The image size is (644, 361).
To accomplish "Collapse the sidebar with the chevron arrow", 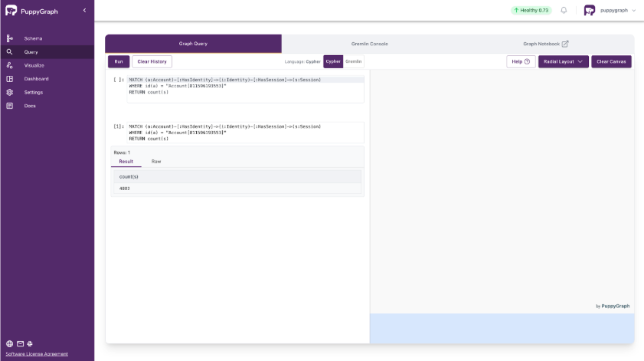I will (x=84, y=11).
